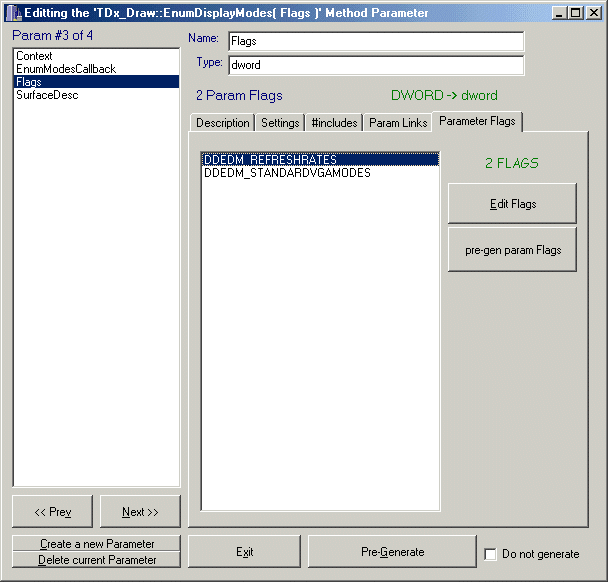Click the Parameter Flags tab
The width and height of the screenshot is (608, 582).
[x=477, y=122]
